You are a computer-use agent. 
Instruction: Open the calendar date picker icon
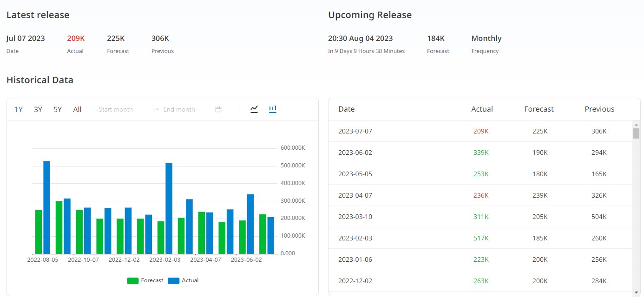218,110
